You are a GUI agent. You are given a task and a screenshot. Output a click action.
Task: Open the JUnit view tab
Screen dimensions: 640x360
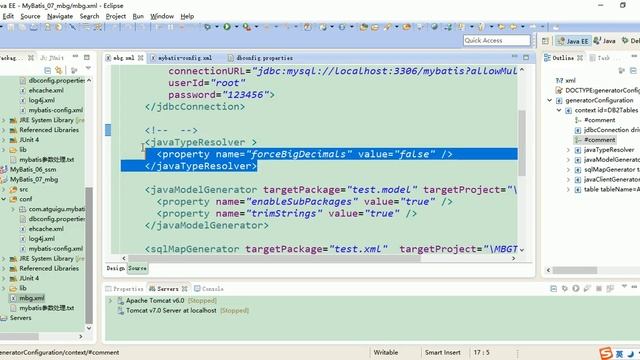click(52, 58)
